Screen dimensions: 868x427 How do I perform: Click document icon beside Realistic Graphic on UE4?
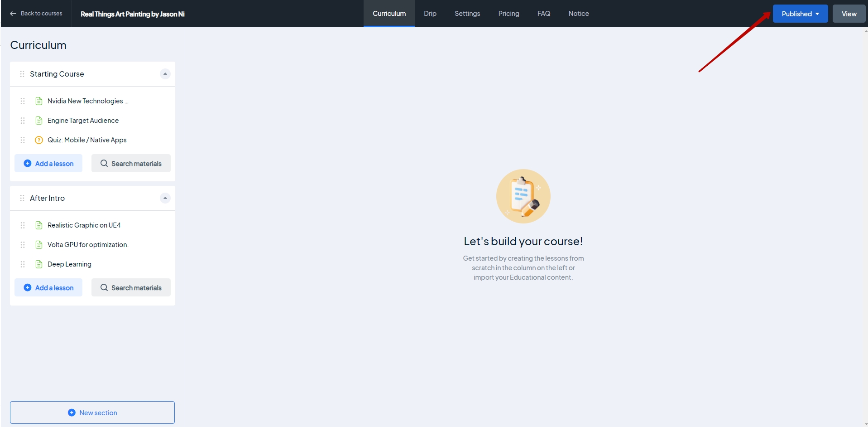(39, 225)
